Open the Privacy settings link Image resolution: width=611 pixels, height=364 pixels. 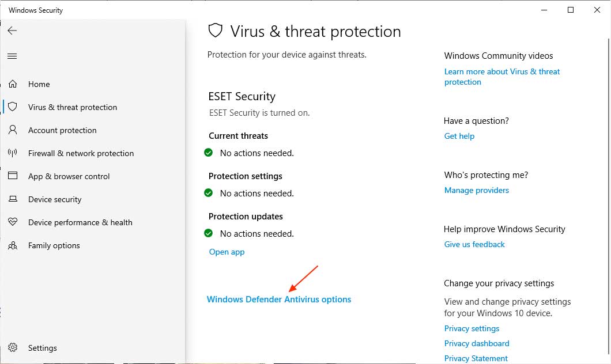(472, 328)
